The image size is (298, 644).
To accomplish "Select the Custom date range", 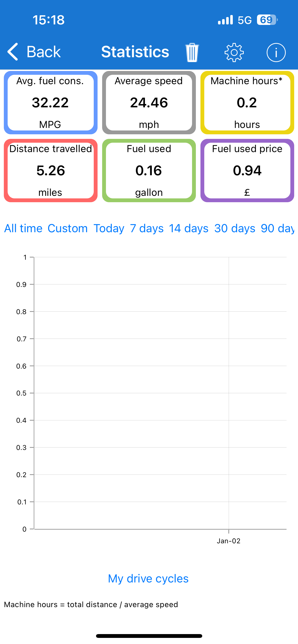I will pos(68,228).
